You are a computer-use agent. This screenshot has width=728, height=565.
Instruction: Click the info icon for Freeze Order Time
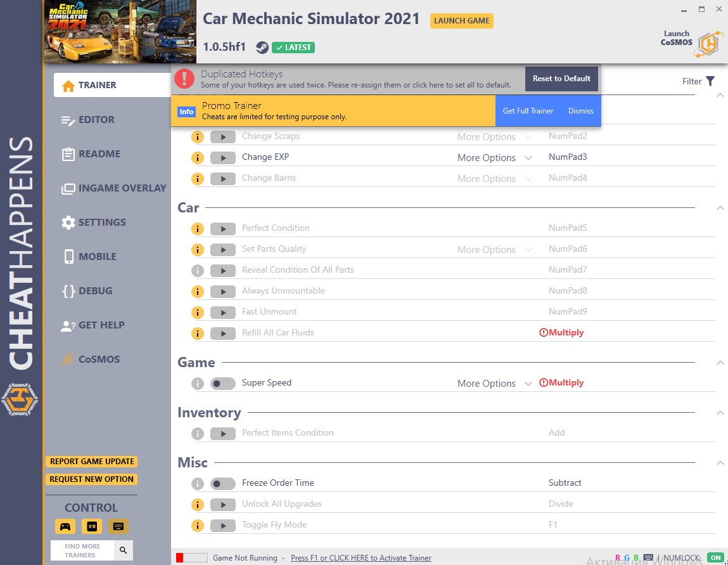tap(197, 484)
